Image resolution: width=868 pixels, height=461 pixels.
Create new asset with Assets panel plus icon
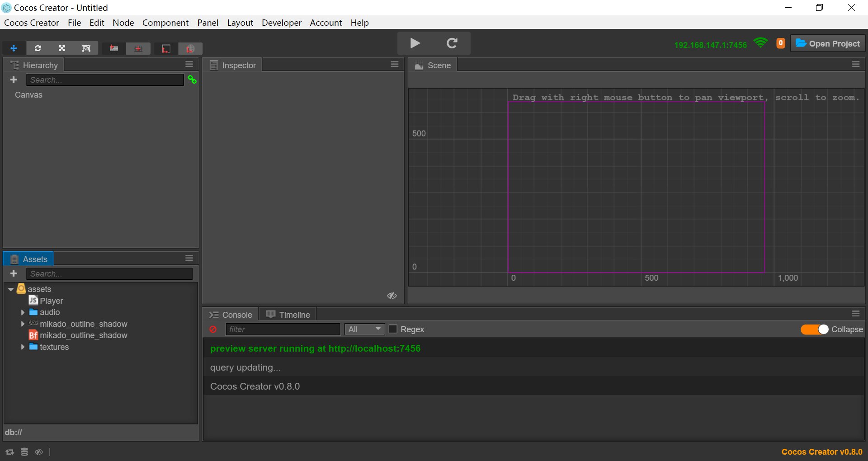point(14,273)
